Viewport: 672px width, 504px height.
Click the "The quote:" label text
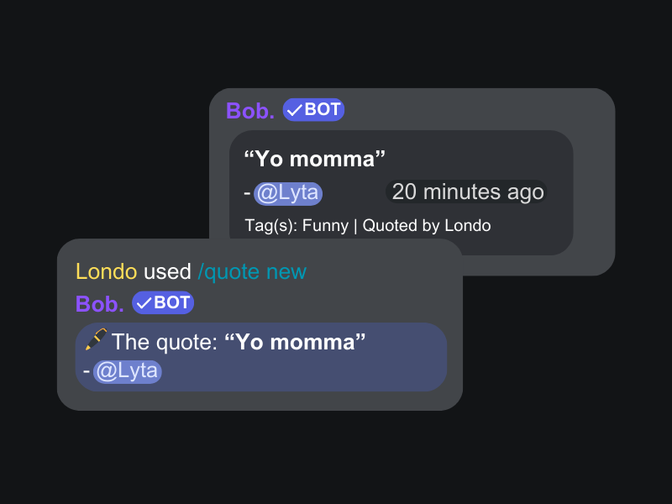[x=165, y=342]
